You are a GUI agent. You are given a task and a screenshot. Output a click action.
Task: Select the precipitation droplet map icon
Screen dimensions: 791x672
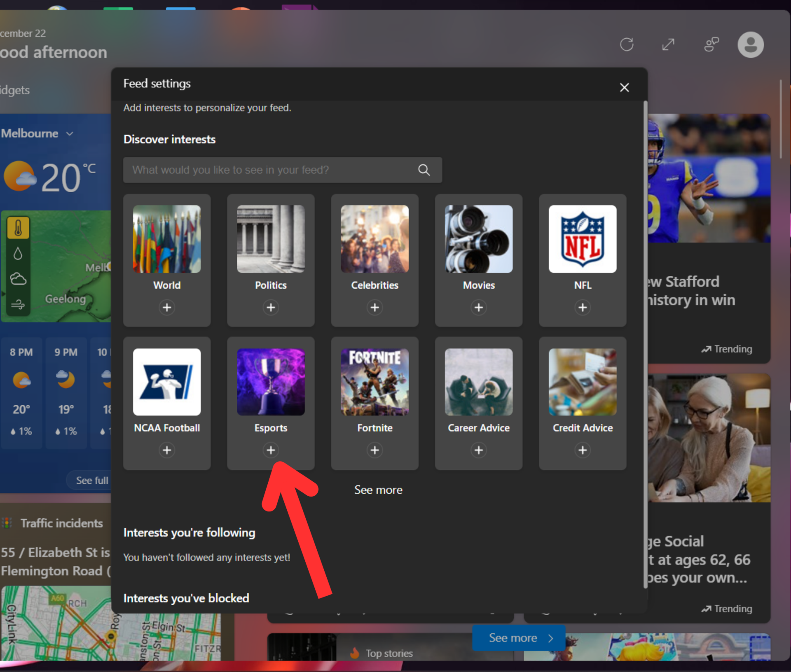(18, 253)
